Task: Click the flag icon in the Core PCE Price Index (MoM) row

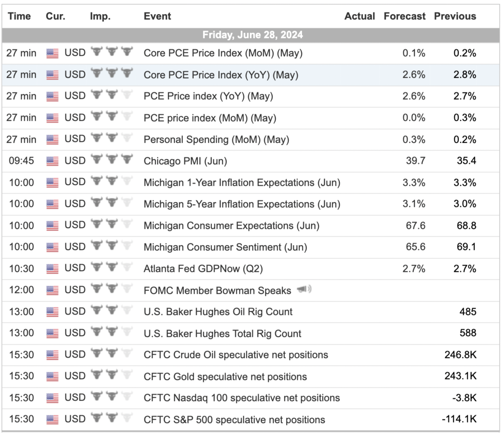Action: pos(52,53)
